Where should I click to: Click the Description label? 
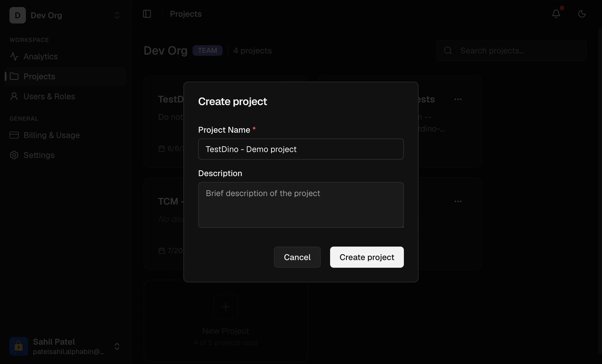(x=220, y=173)
